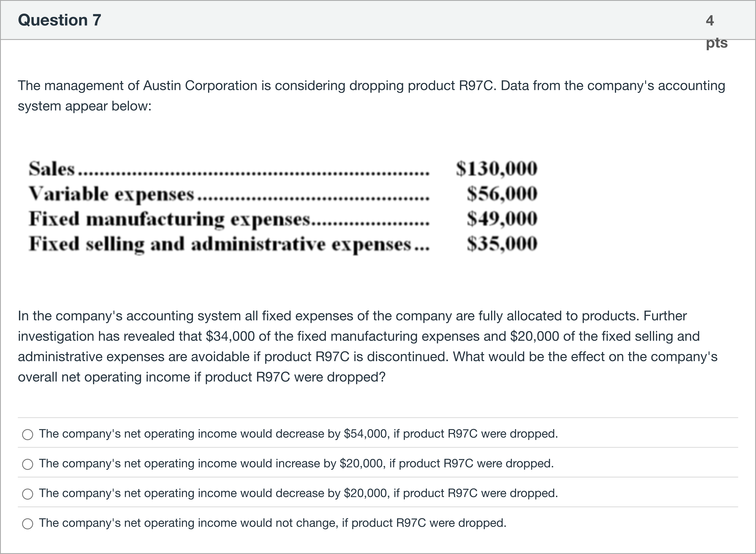The height and width of the screenshot is (554, 756).
Task: Select radio option decrease by $20,000
Action: [27, 494]
